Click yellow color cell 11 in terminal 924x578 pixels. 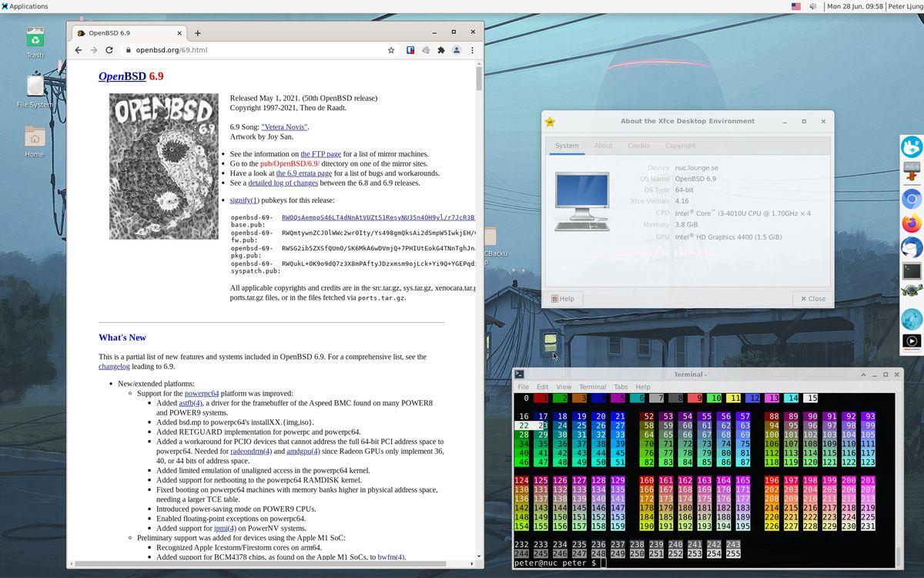[734, 398]
